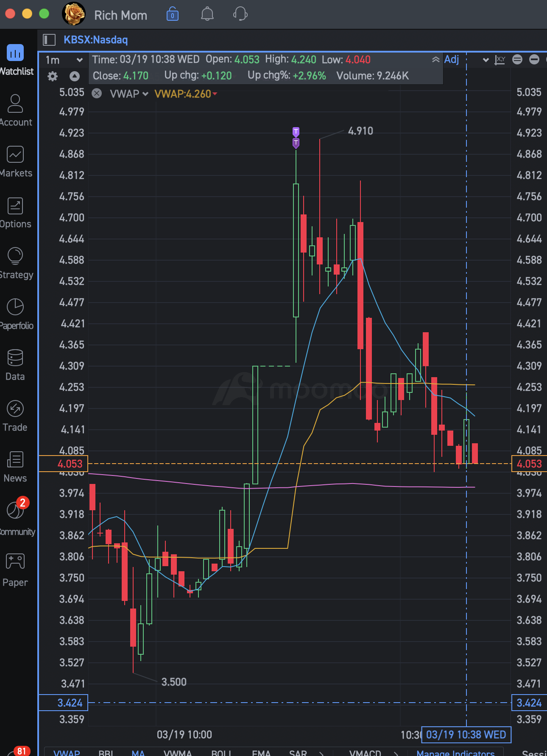Viewport: 547px width, 756px height.
Task: Toggle the BBI indicator tab
Action: point(106,753)
